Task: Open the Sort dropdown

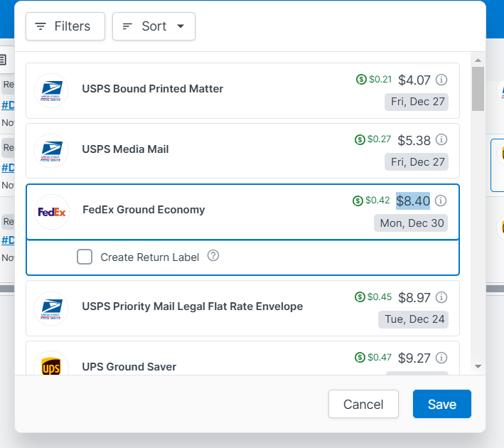Action: coord(154,26)
